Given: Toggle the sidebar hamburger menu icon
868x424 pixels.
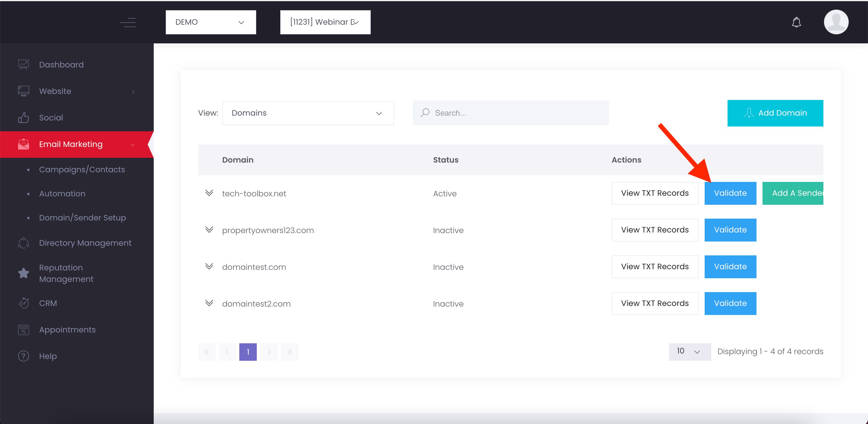Looking at the screenshot, I should (x=128, y=23).
